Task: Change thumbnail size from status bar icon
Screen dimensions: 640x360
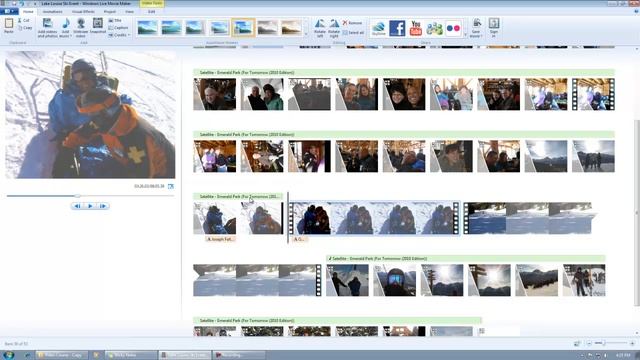Action: click(x=577, y=344)
